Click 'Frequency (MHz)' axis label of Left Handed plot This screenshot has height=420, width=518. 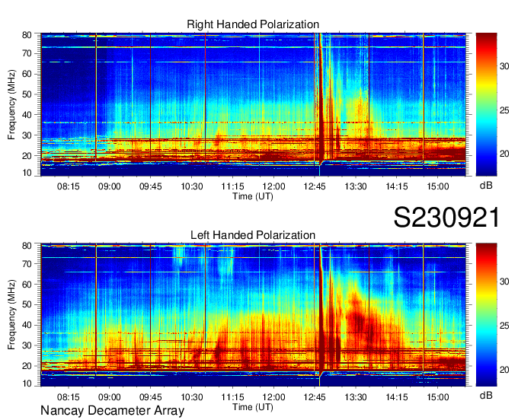click(12, 315)
